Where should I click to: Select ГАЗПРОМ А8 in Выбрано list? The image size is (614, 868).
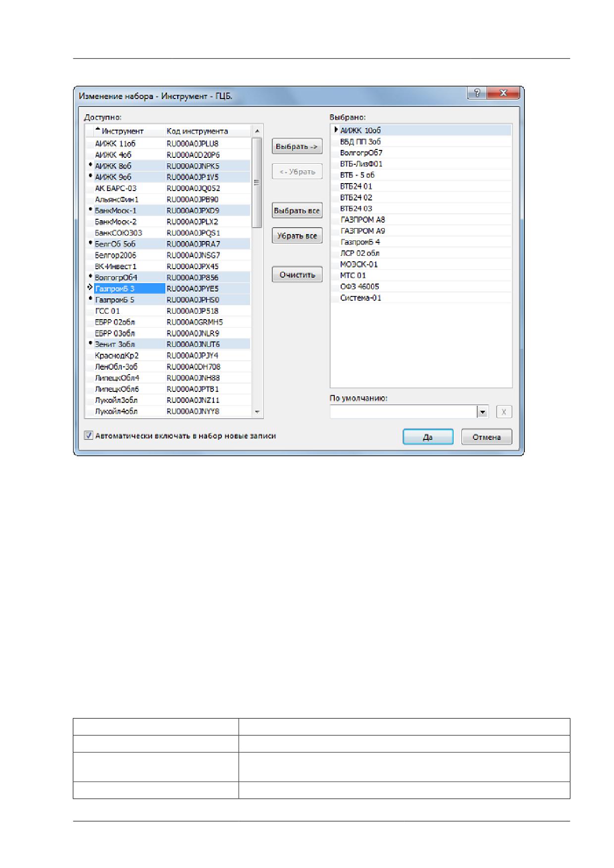[421, 220]
